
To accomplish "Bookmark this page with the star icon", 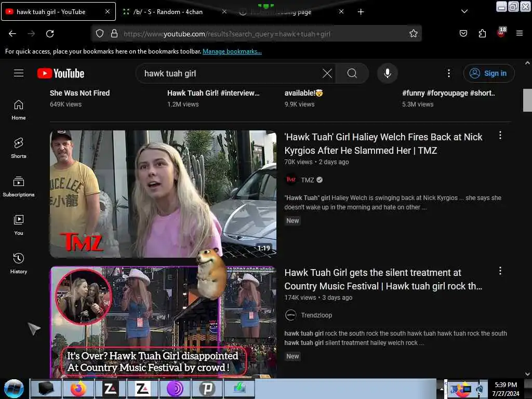I will point(413,34).
